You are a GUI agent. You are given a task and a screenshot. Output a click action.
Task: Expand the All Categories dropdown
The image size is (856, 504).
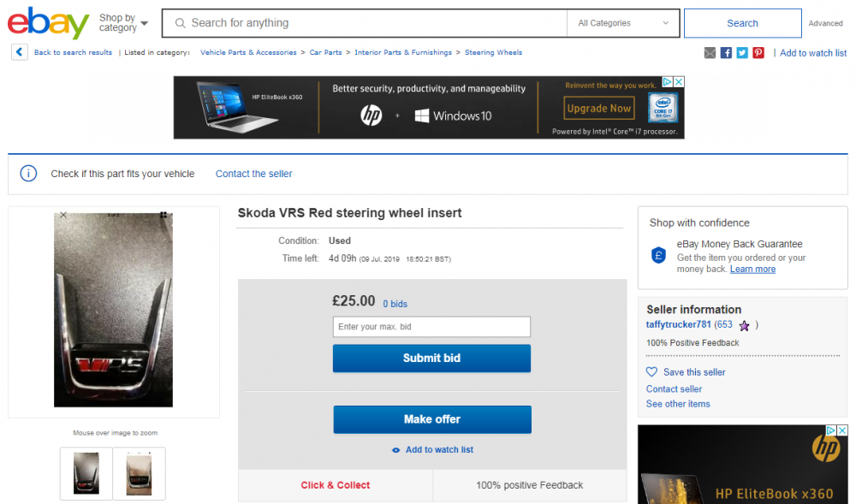point(623,23)
